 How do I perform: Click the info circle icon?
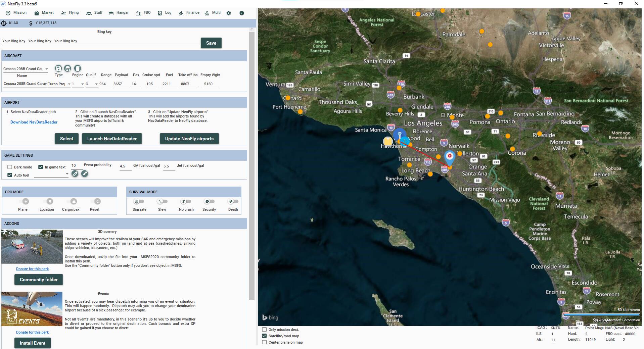242,13
